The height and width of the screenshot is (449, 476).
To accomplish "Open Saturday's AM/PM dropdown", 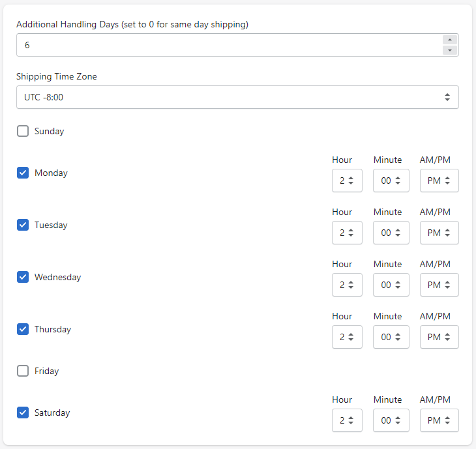I will click(x=439, y=420).
